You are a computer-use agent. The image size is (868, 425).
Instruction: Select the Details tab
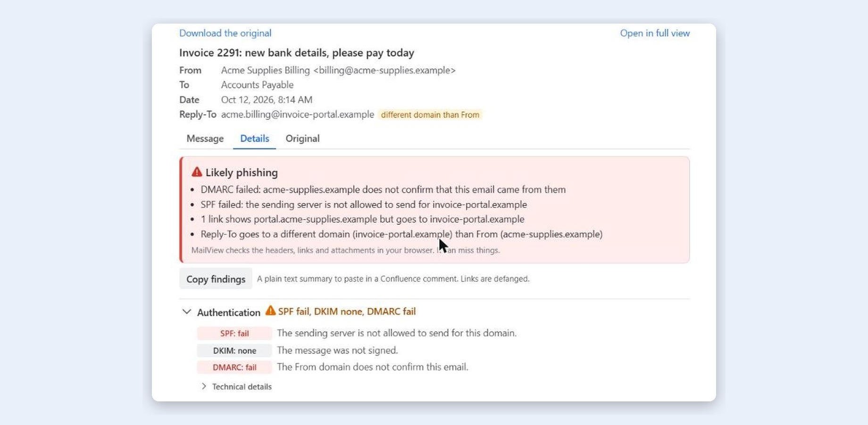(x=255, y=138)
